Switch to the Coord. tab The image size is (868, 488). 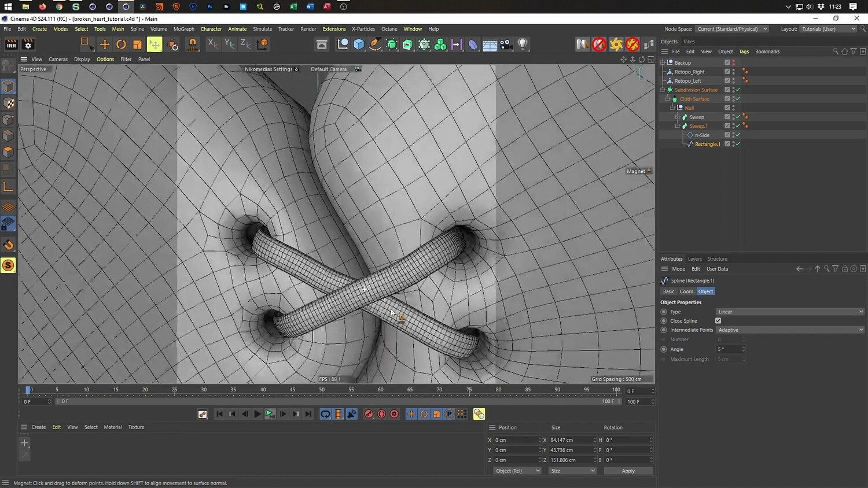click(x=687, y=291)
